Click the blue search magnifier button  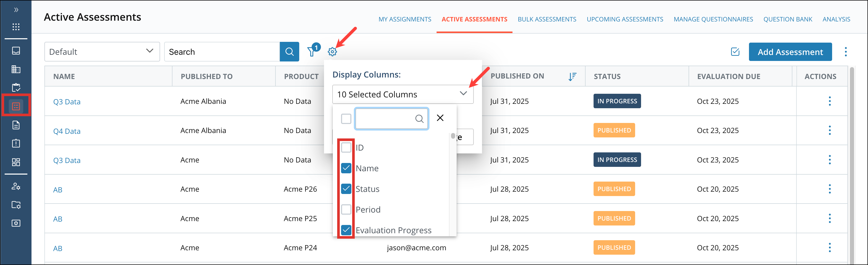289,52
